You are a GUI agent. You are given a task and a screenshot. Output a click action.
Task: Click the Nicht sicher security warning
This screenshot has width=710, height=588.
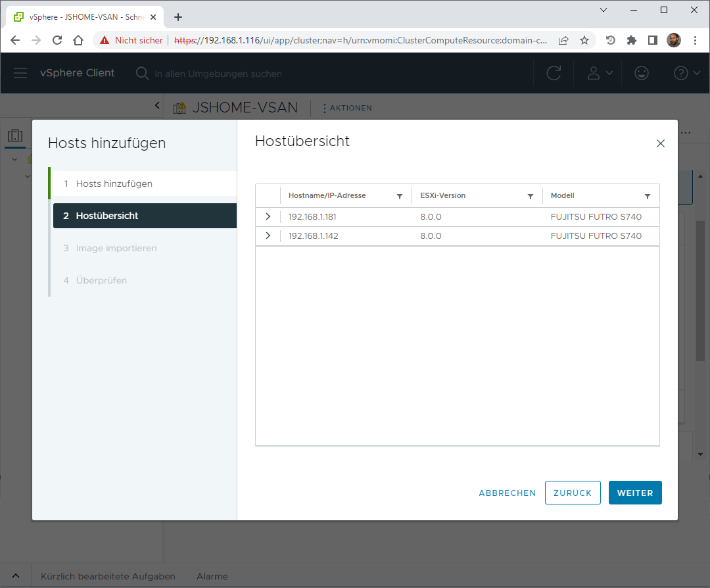coord(131,40)
